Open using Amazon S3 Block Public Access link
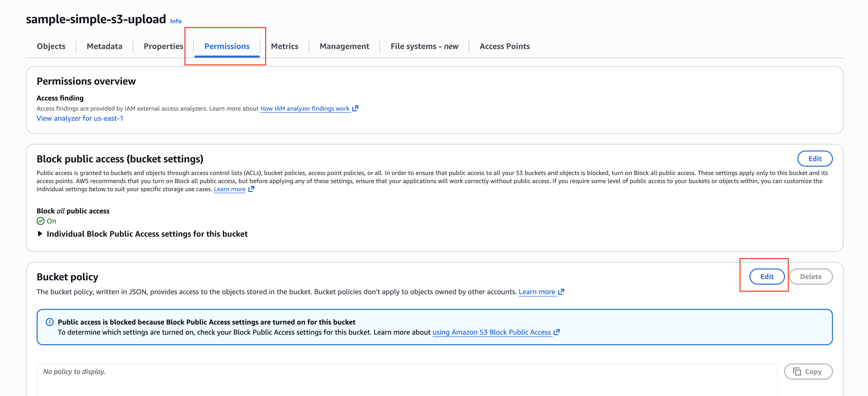The height and width of the screenshot is (396, 868). [x=496, y=332]
